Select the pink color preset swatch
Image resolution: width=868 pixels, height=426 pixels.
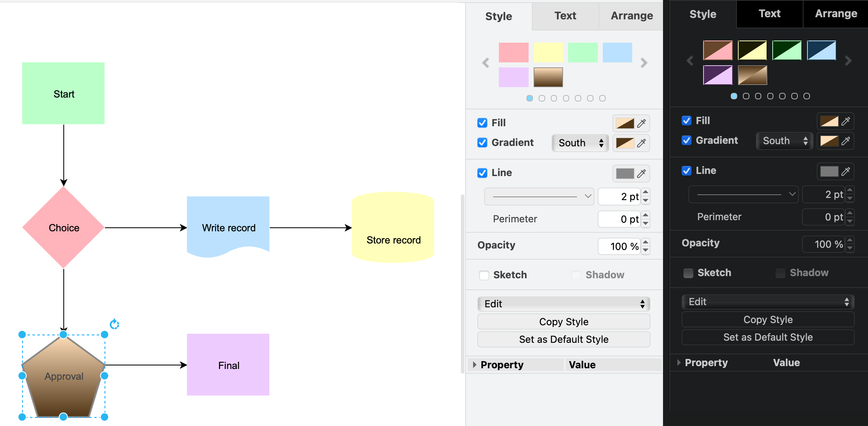pos(514,52)
